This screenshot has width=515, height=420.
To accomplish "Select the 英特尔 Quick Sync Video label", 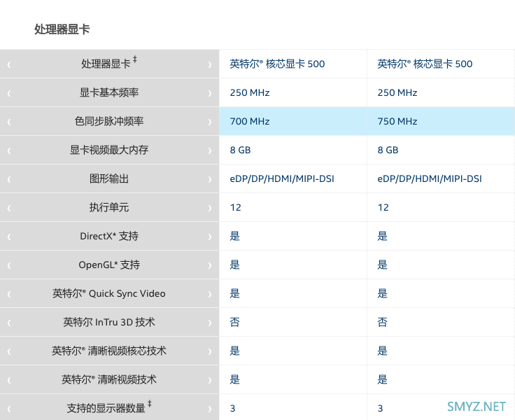I will coord(109,293).
